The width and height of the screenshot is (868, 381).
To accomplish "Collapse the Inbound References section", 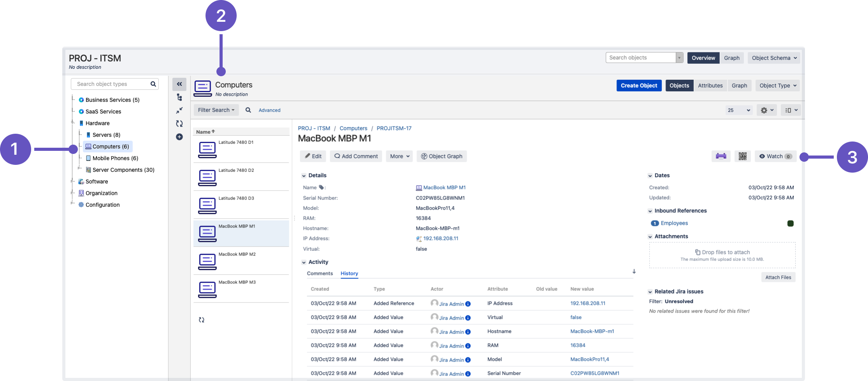I will [x=650, y=211].
